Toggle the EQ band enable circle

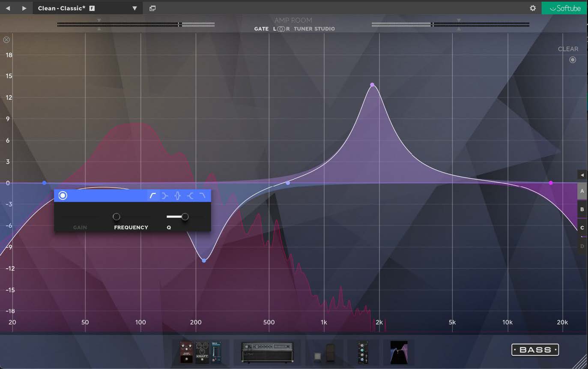[63, 195]
